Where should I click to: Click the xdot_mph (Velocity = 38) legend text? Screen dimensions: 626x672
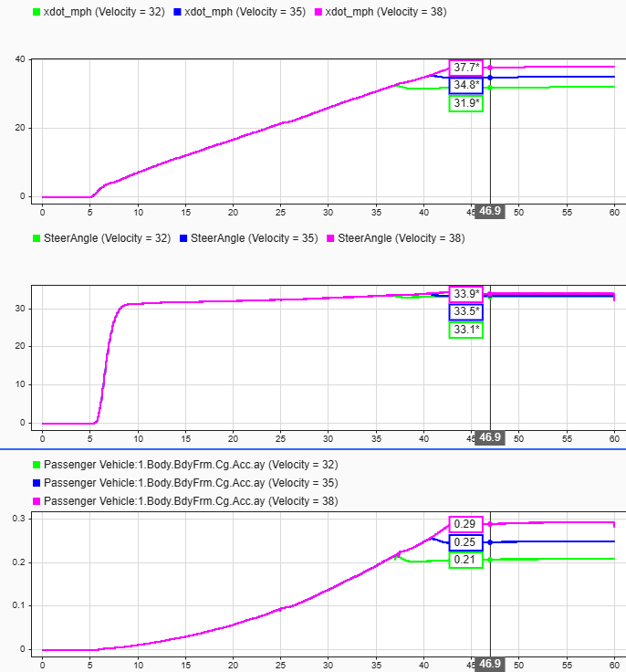coord(386,12)
